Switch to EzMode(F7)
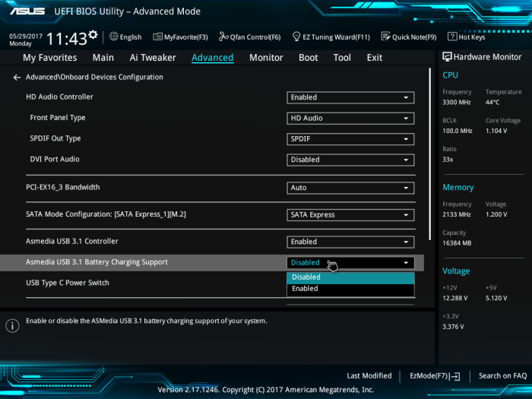The height and width of the screenshot is (399, 532). click(x=434, y=375)
